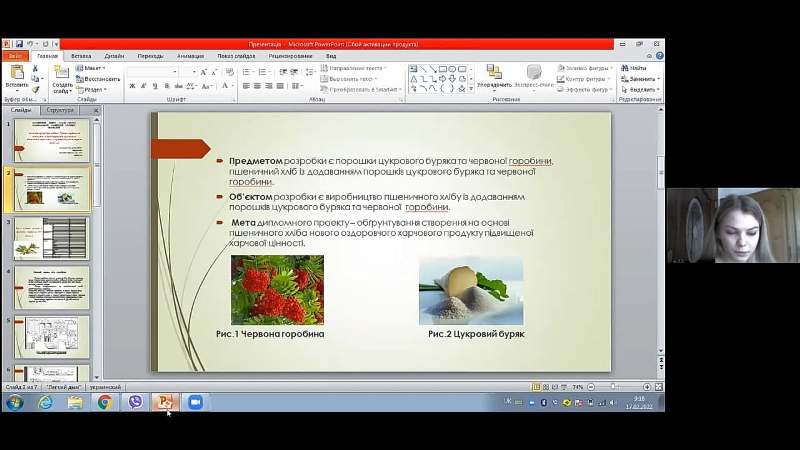Image resolution: width=800 pixels, height=450 pixels.
Task: Toggle Justify text alignment
Action: tap(280, 86)
